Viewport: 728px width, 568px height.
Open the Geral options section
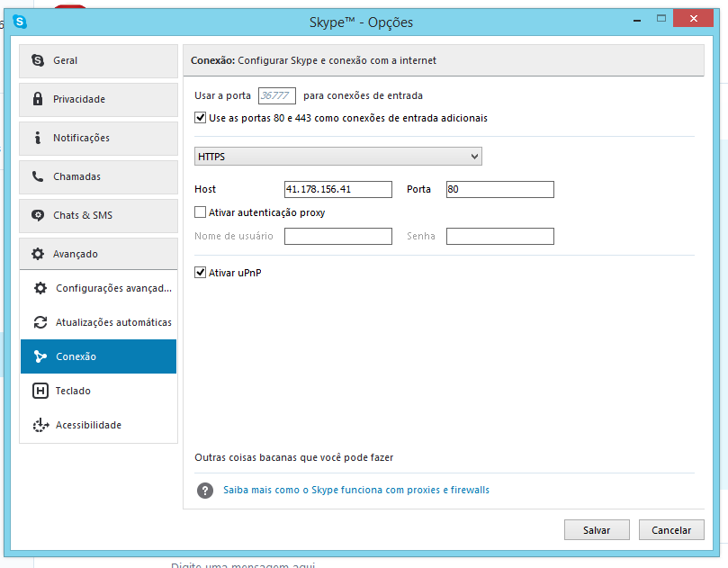(x=98, y=61)
